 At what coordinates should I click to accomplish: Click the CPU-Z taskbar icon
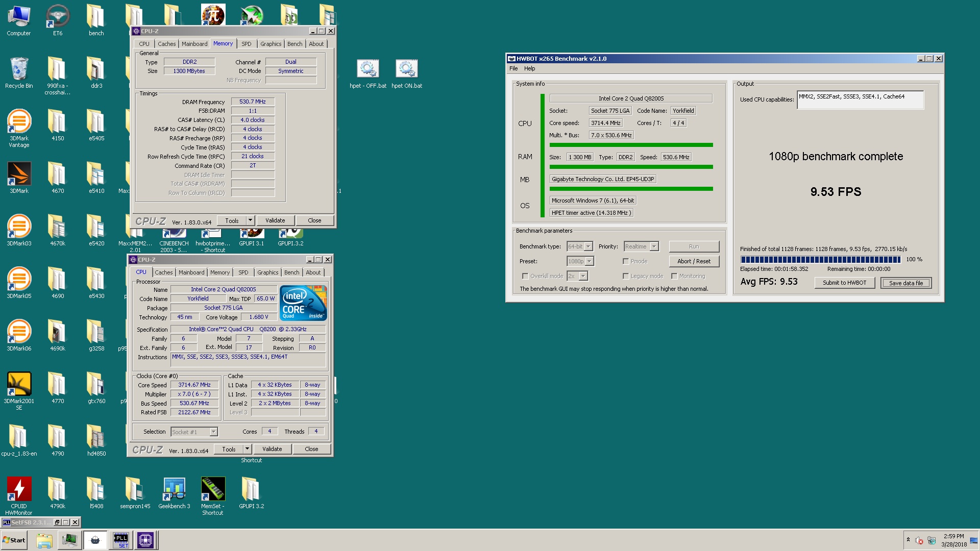point(145,540)
